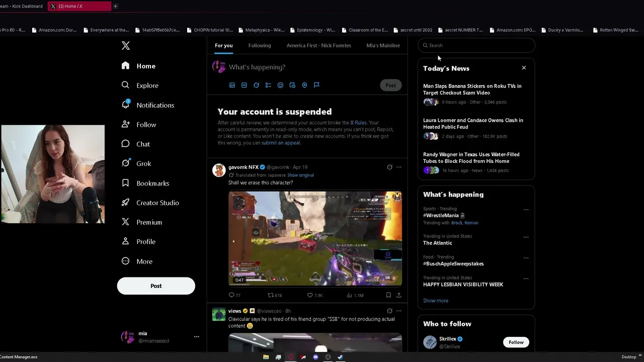Open gavomk NFX profile avatar
This screenshot has width=644, height=362.
(219, 170)
